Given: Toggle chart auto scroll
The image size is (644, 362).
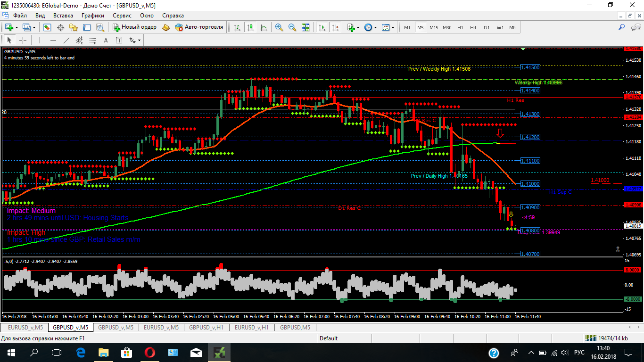Looking at the screenshot, I should [322, 27].
